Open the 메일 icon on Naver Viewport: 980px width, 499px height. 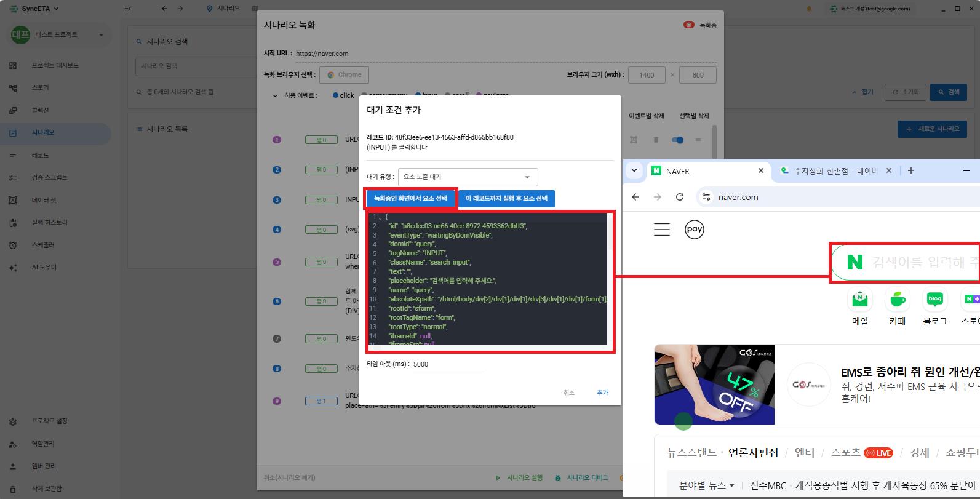tap(860, 300)
